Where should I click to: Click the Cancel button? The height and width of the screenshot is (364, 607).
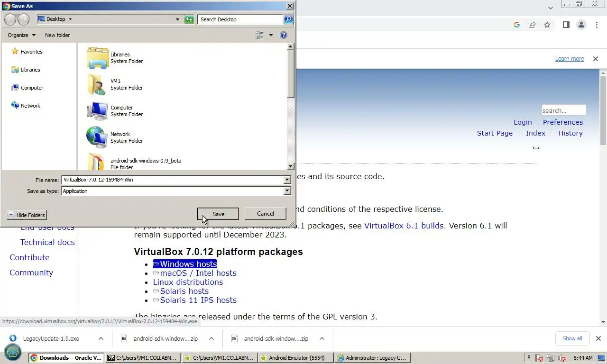click(266, 214)
